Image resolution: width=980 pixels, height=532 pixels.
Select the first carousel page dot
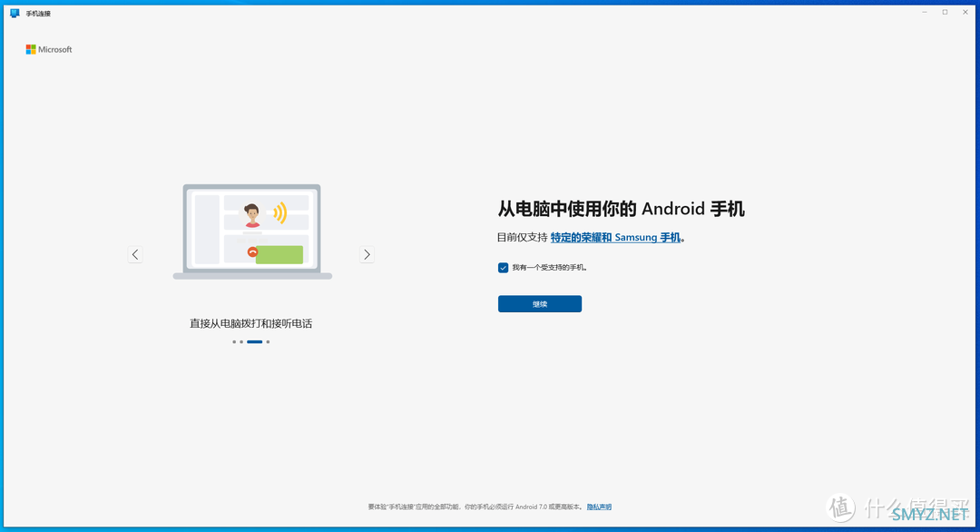click(x=234, y=342)
